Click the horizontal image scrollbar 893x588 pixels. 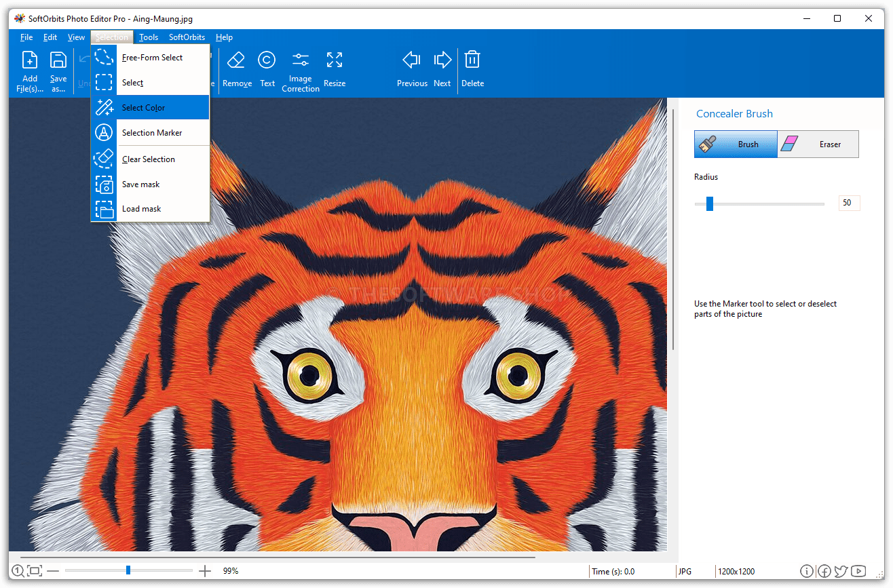pos(278,557)
